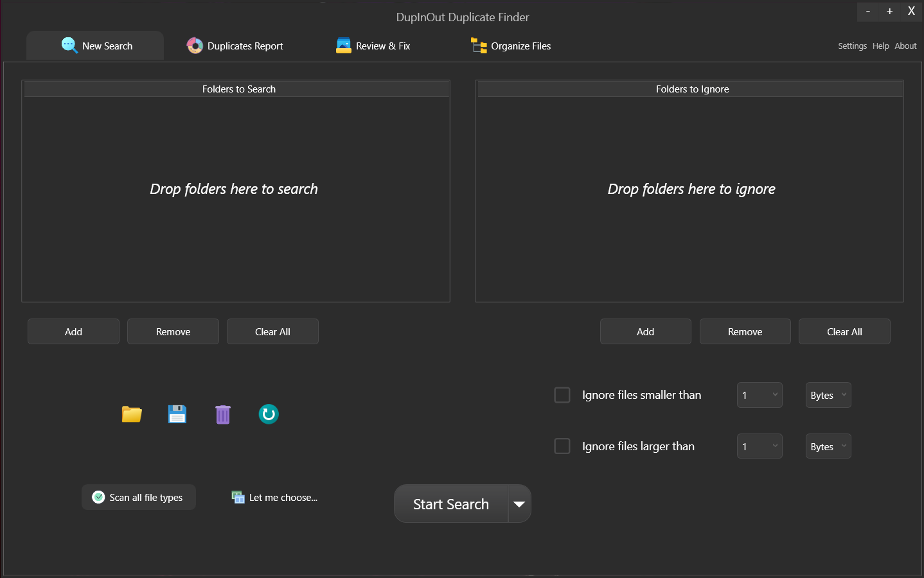This screenshot has height=578, width=924.
Task: Expand the Start Search dropdown arrow
Action: click(x=519, y=504)
